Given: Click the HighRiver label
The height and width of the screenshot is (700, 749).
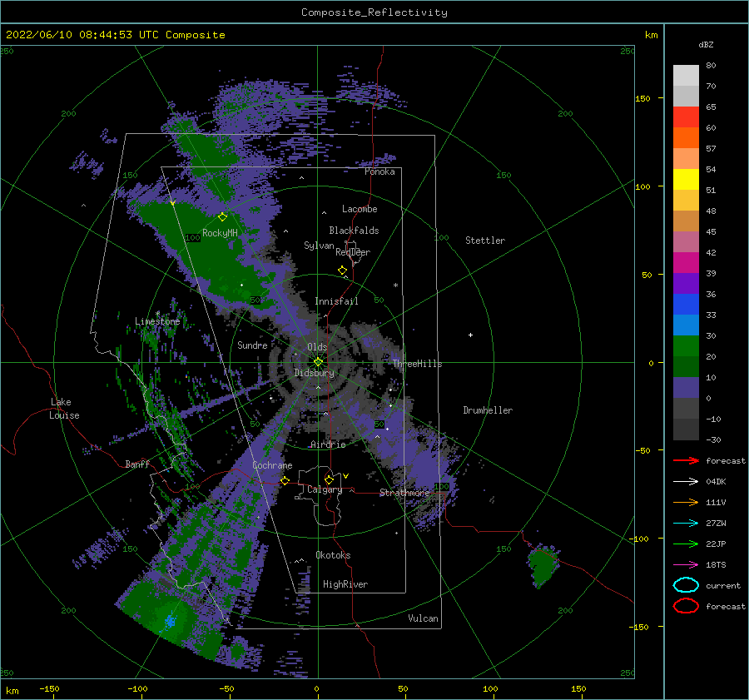Looking at the screenshot, I should pos(345,584).
